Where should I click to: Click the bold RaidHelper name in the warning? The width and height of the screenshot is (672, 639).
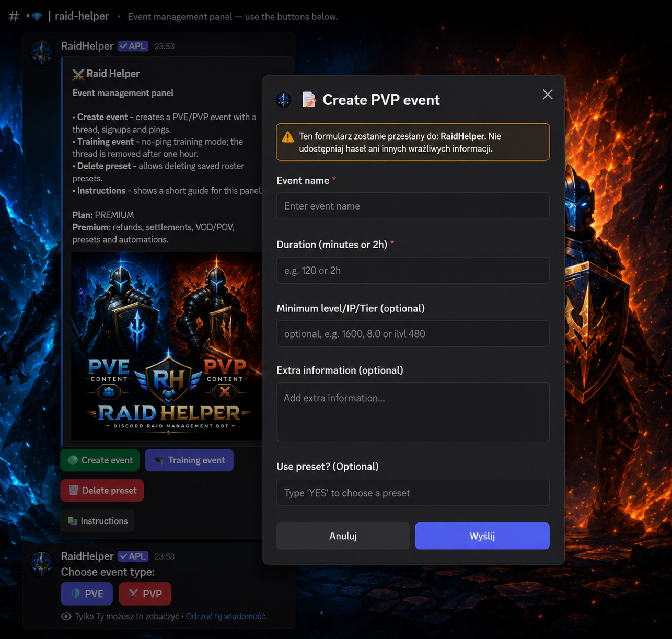[463, 136]
